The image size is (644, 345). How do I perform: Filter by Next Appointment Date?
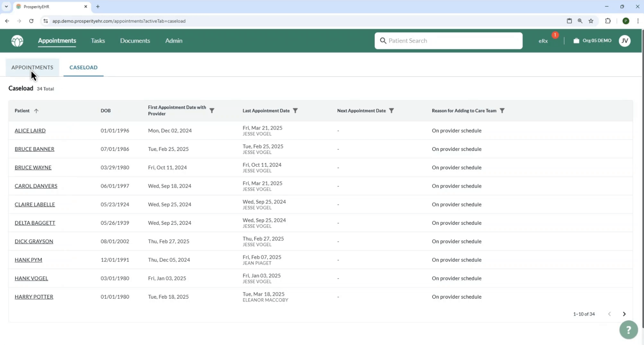point(391,111)
